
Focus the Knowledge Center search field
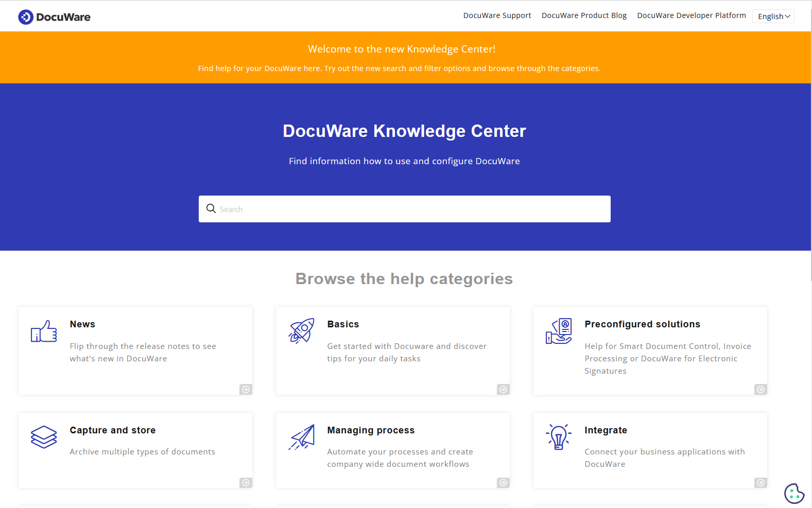coord(412,209)
